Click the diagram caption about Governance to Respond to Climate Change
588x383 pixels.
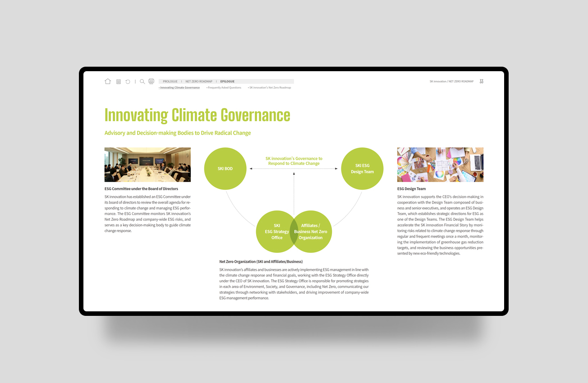(294, 161)
